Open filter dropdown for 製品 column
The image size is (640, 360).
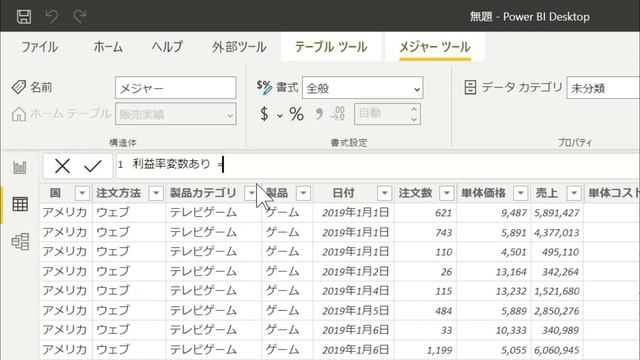[303, 193]
